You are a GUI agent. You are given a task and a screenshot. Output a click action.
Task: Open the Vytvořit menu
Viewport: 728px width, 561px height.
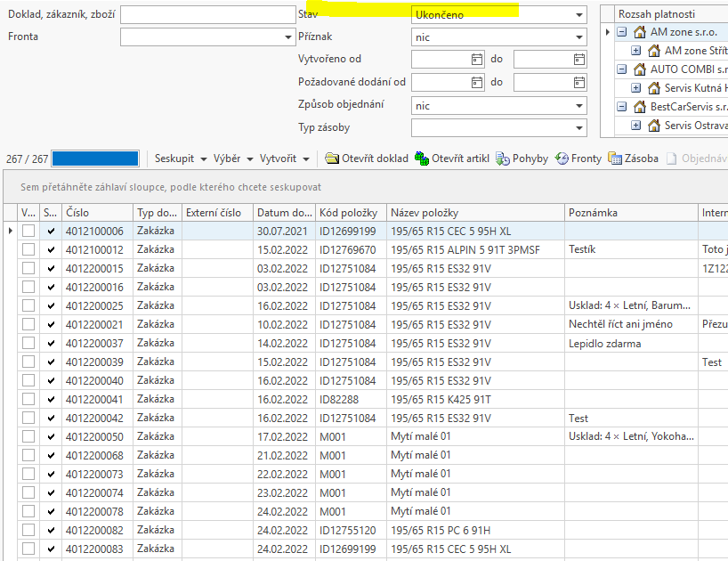pyautogui.click(x=285, y=159)
